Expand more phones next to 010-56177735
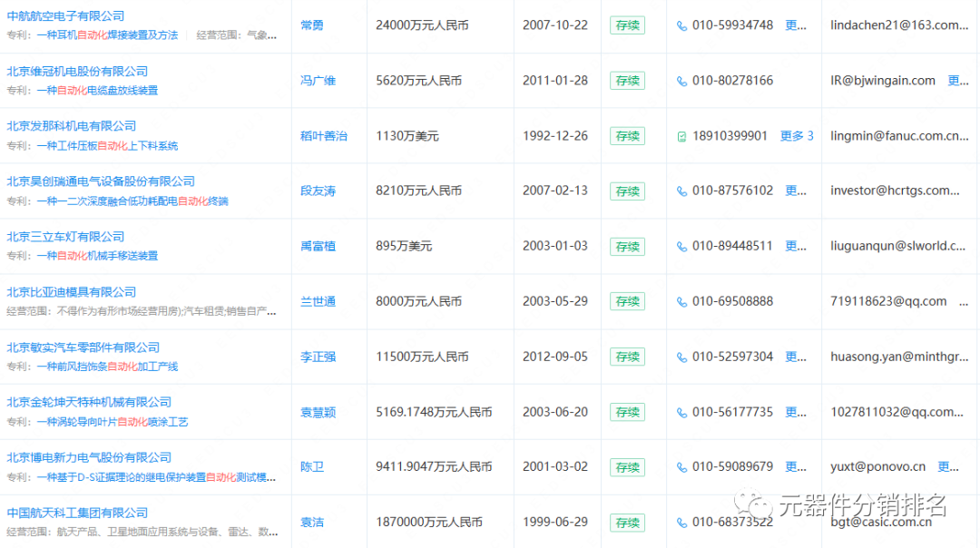This screenshot has height=548, width=980. tap(796, 413)
